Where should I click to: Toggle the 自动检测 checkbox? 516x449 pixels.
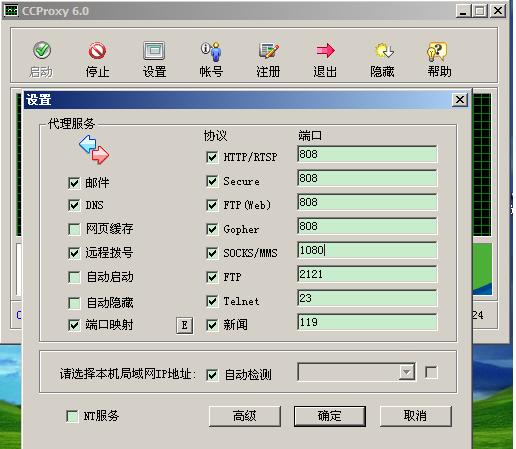(212, 375)
